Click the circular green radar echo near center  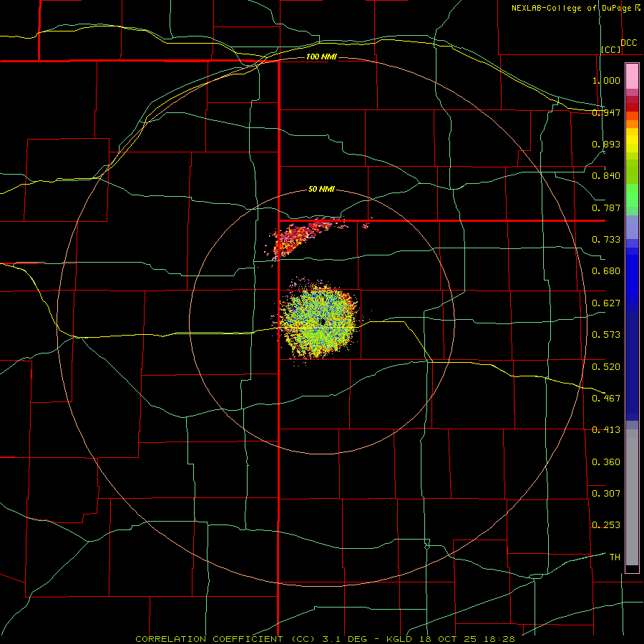pyautogui.click(x=318, y=323)
